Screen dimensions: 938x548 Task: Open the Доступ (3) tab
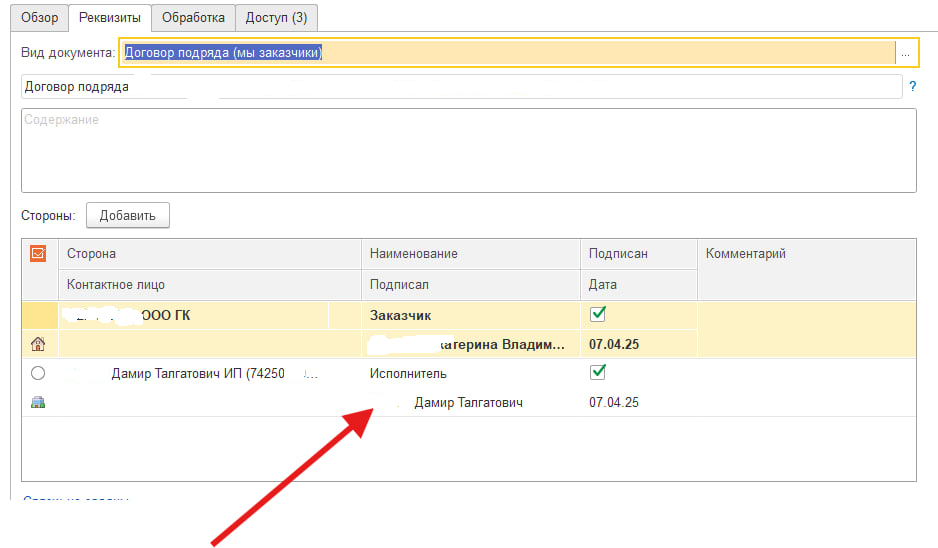tap(278, 17)
